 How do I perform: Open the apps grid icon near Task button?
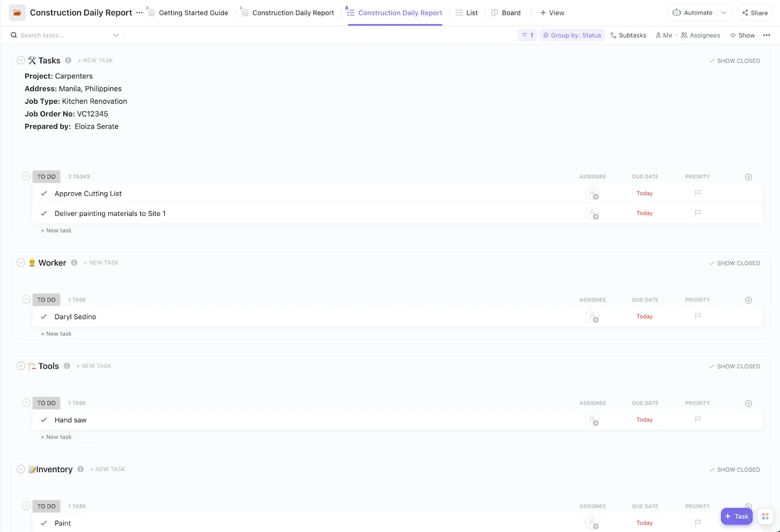(x=765, y=516)
